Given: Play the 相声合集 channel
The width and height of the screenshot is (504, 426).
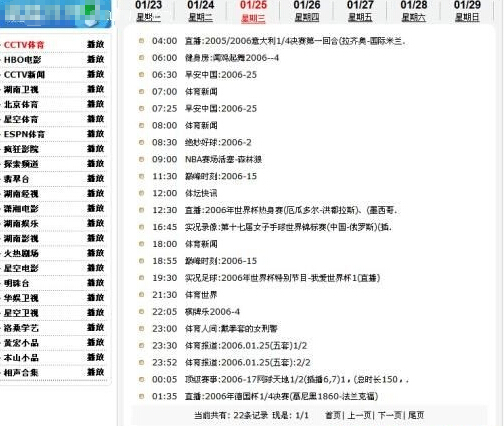Looking at the screenshot, I should coord(96,372).
